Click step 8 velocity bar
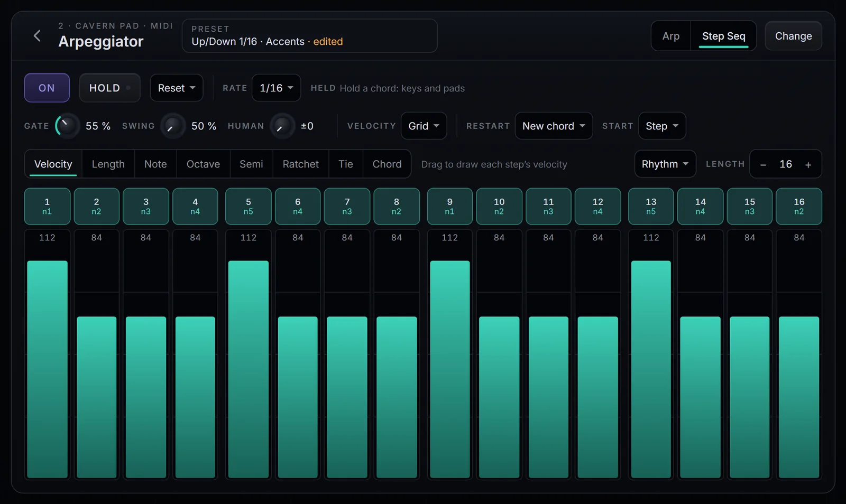Viewport: 846px width, 504px height. (397, 397)
